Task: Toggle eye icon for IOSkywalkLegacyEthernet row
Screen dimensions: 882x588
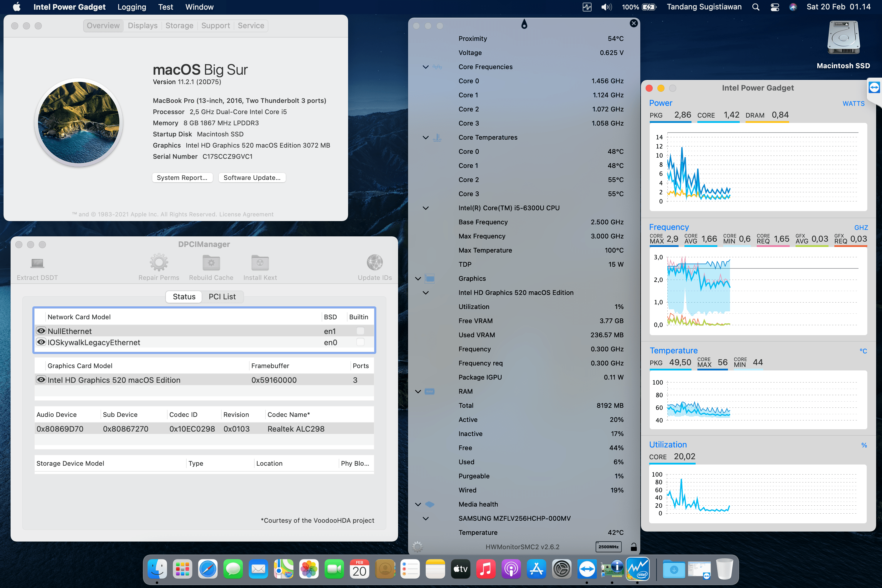Action: coord(41,342)
